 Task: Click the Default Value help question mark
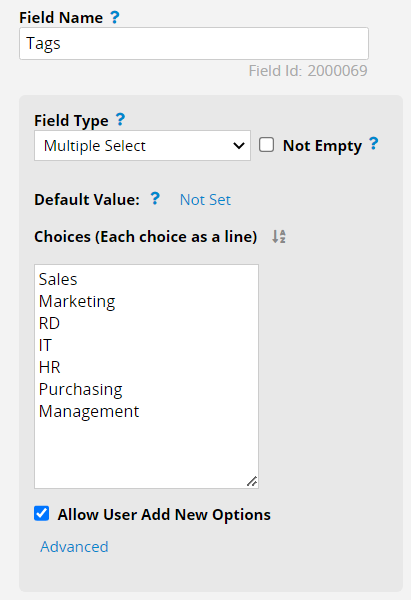(155, 199)
